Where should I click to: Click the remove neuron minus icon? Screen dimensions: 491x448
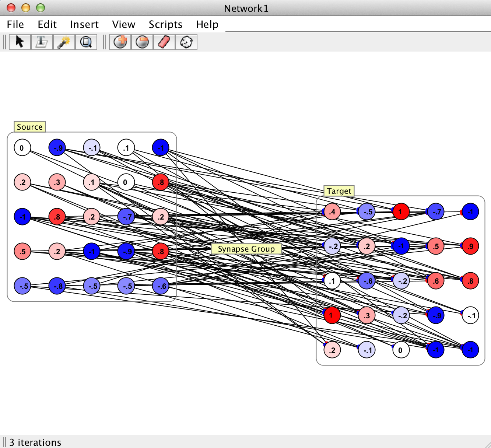[142, 42]
